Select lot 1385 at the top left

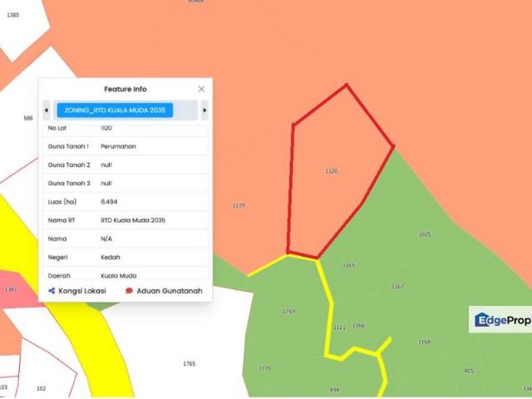coord(12,15)
